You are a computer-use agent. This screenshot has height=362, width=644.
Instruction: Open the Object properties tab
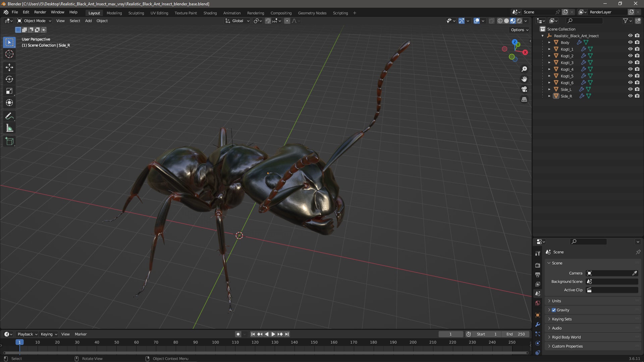538,315
